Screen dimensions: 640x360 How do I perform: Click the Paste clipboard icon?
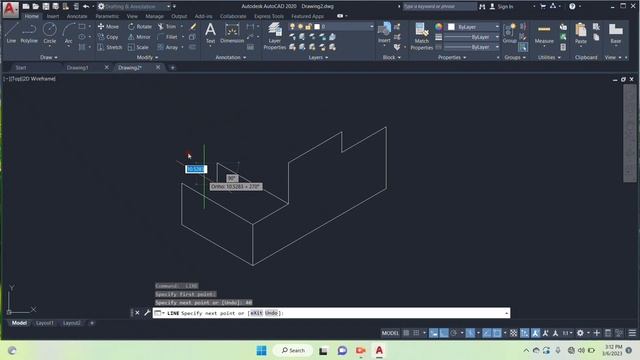click(580, 33)
